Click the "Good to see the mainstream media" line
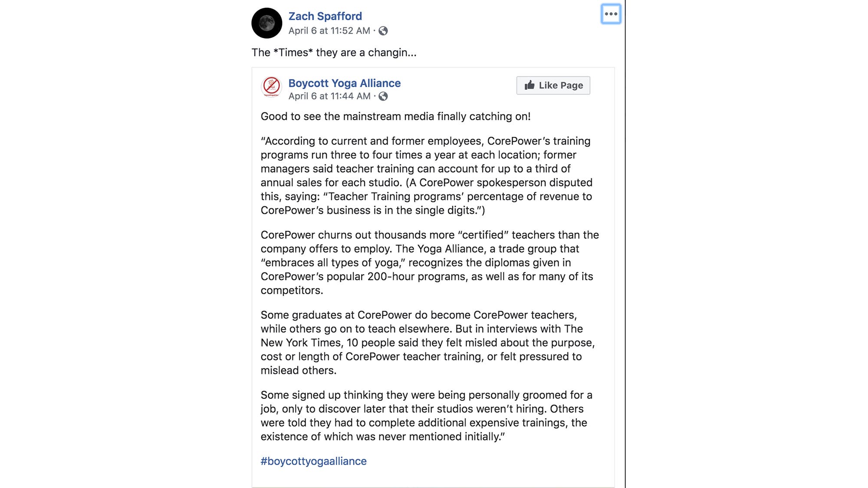 [395, 116]
